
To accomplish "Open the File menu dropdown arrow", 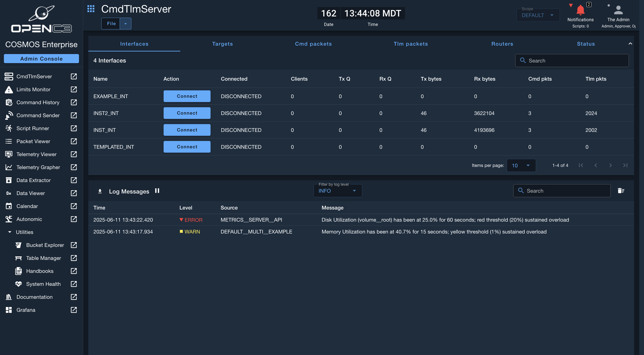I will click(x=126, y=24).
